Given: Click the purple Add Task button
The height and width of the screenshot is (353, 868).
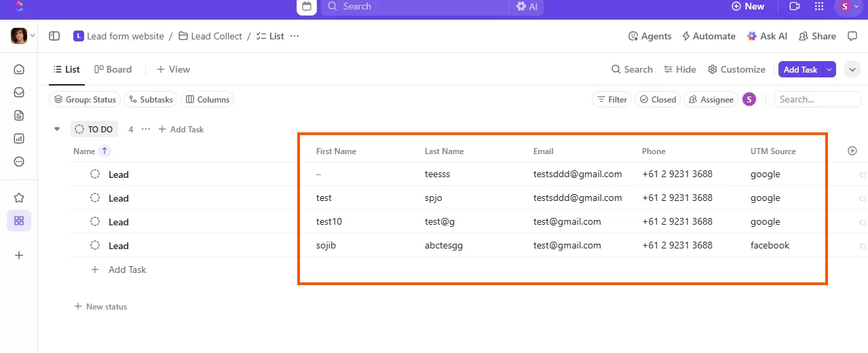Looking at the screenshot, I should 800,69.
